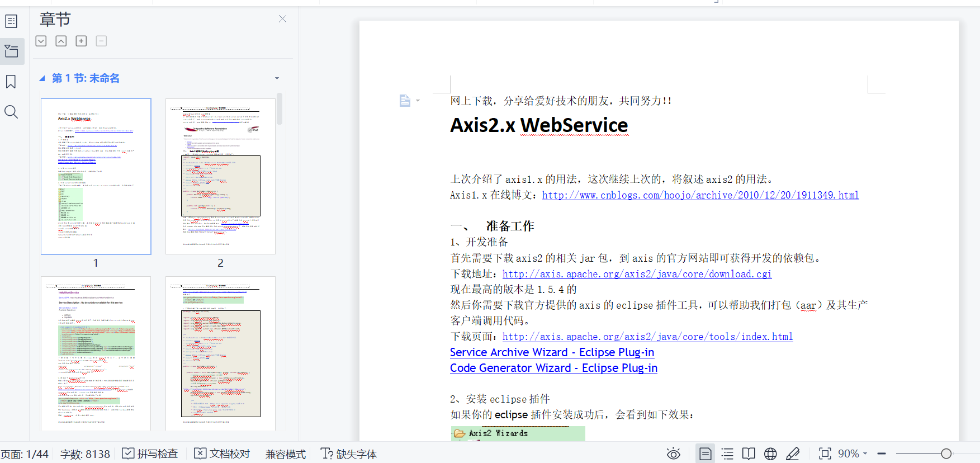
Task: Open the 90% zoom level dropdown
Action: click(x=853, y=453)
